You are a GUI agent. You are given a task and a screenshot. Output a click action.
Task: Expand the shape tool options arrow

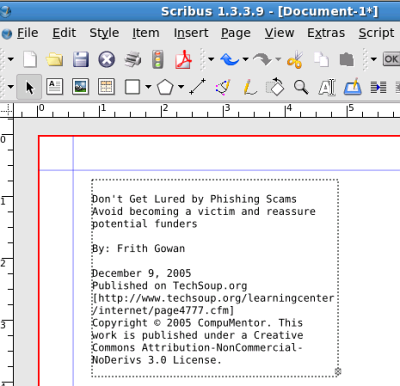pos(148,87)
